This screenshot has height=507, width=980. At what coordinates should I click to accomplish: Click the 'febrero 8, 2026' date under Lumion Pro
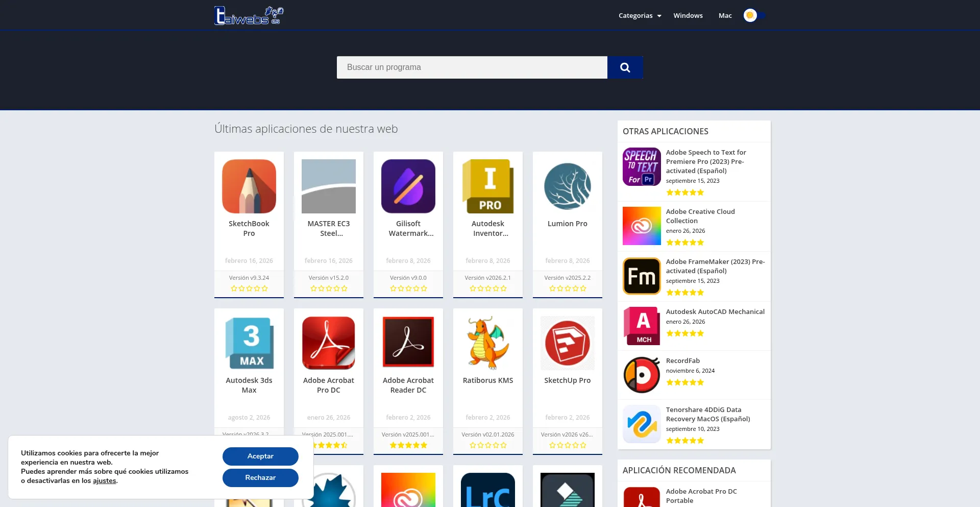coord(568,261)
